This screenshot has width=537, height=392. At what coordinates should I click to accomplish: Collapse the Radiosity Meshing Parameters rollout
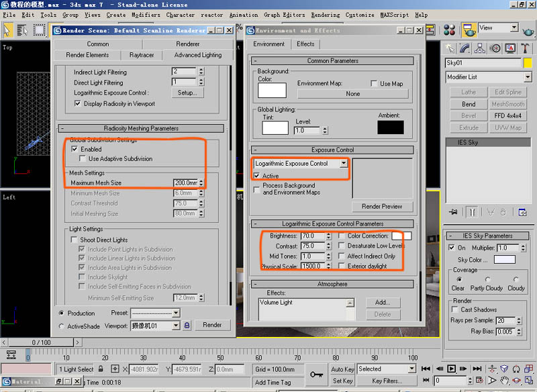[x=141, y=128]
